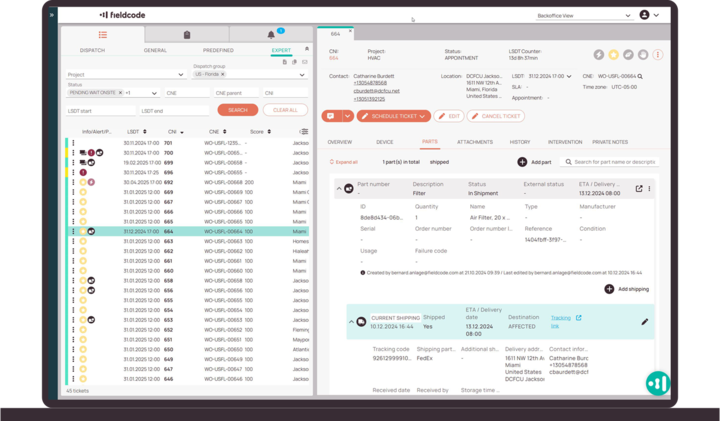The image size is (720, 421).
Task: Collapse the current shipping section chevron
Action: click(351, 322)
